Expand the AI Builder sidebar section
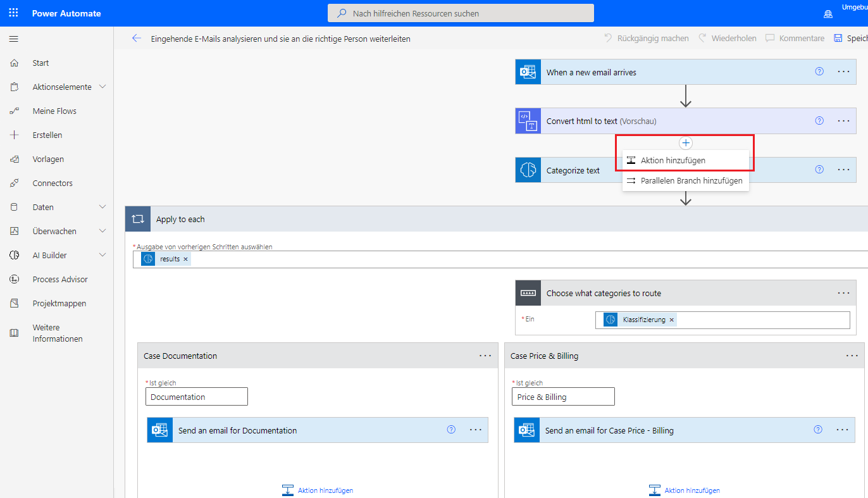Screen dimensions: 868x498 (x=102, y=255)
